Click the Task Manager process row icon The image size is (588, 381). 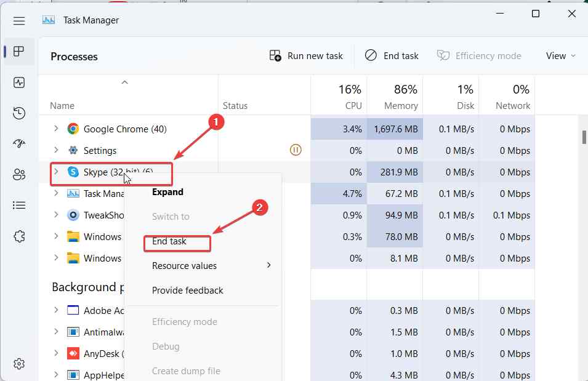[x=73, y=193]
